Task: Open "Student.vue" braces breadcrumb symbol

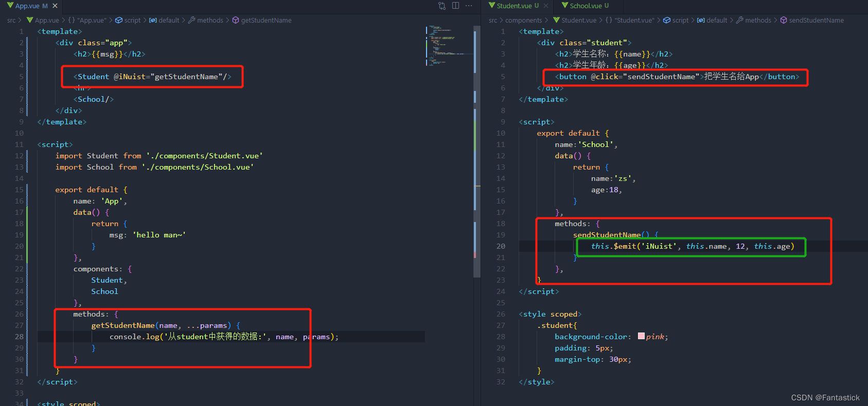Action: click(630, 20)
